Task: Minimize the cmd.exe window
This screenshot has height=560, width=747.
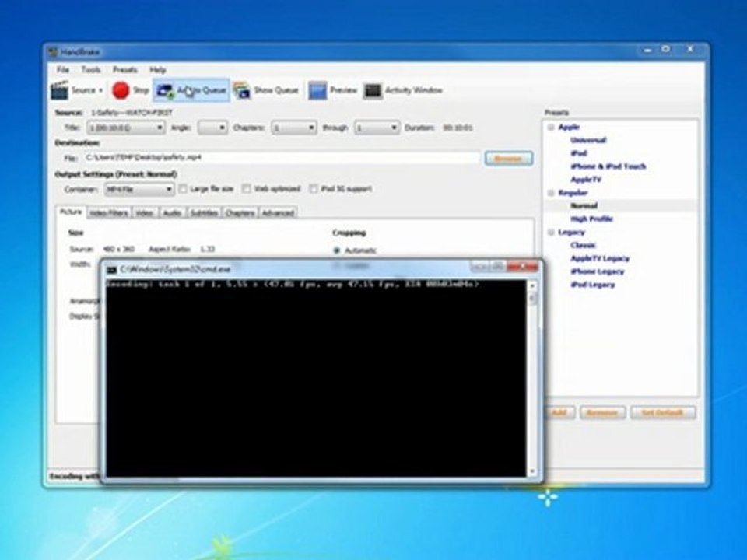Action: pyautogui.click(x=479, y=266)
